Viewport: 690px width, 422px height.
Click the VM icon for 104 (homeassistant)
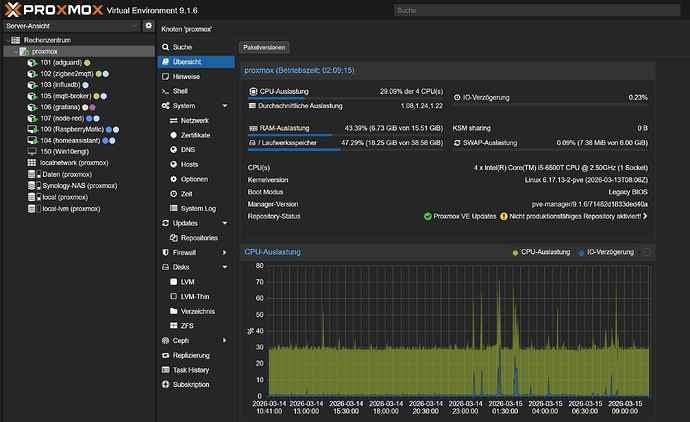coord(32,140)
